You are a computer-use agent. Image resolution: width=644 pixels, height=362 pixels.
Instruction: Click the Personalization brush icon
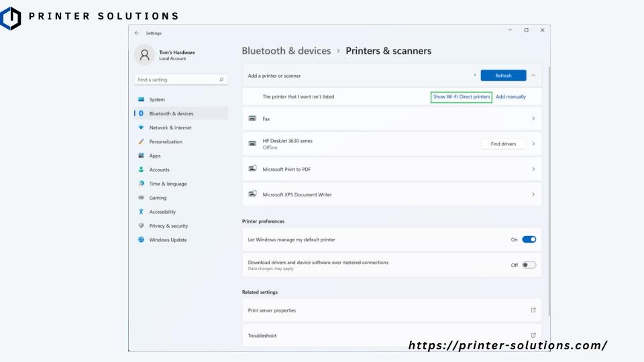click(141, 141)
